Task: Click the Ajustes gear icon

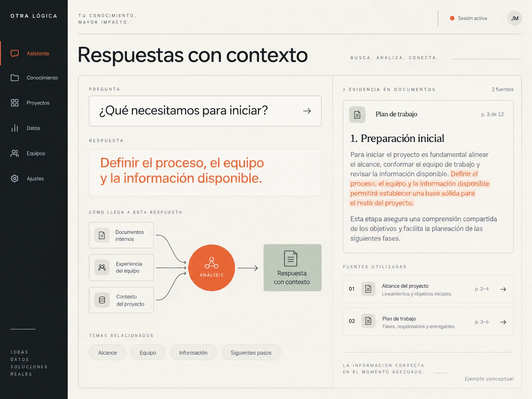Action: coord(15,179)
